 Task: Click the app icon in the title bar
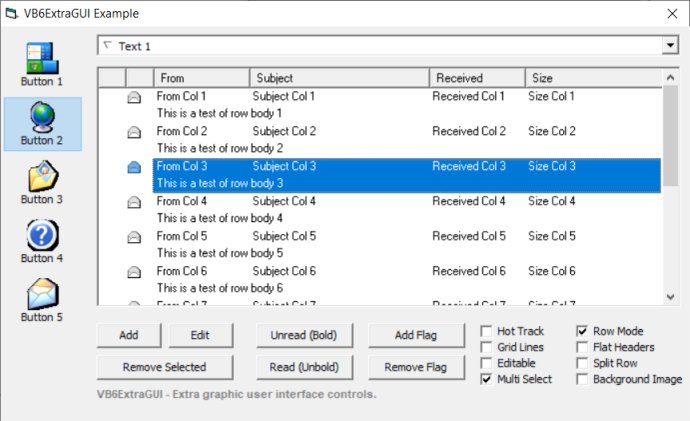pyautogui.click(x=12, y=14)
